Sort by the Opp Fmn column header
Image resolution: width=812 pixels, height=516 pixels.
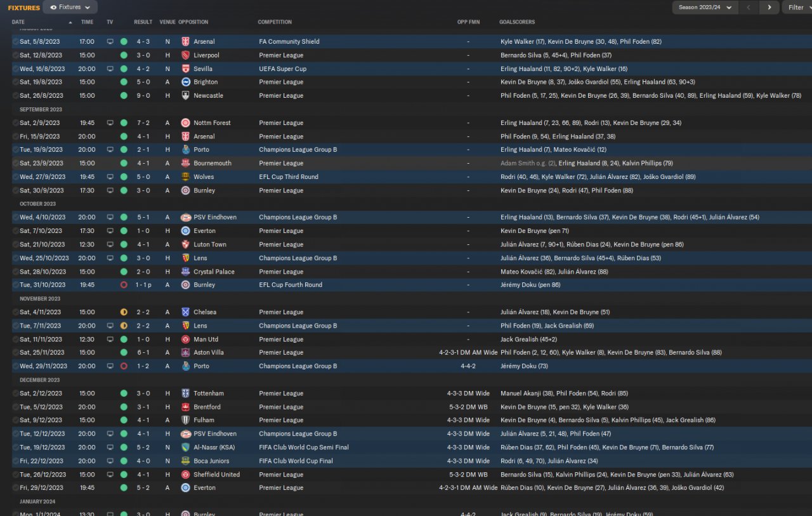(468, 22)
